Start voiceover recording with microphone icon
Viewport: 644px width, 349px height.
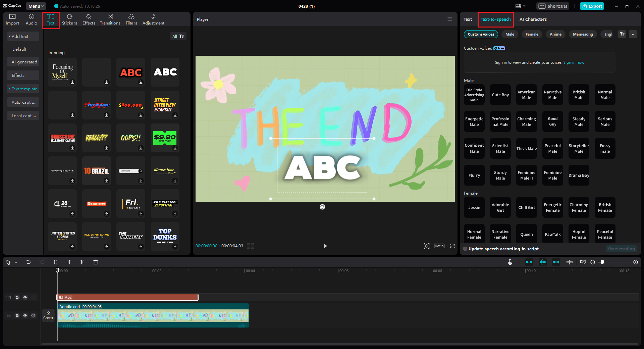pyautogui.click(x=510, y=262)
